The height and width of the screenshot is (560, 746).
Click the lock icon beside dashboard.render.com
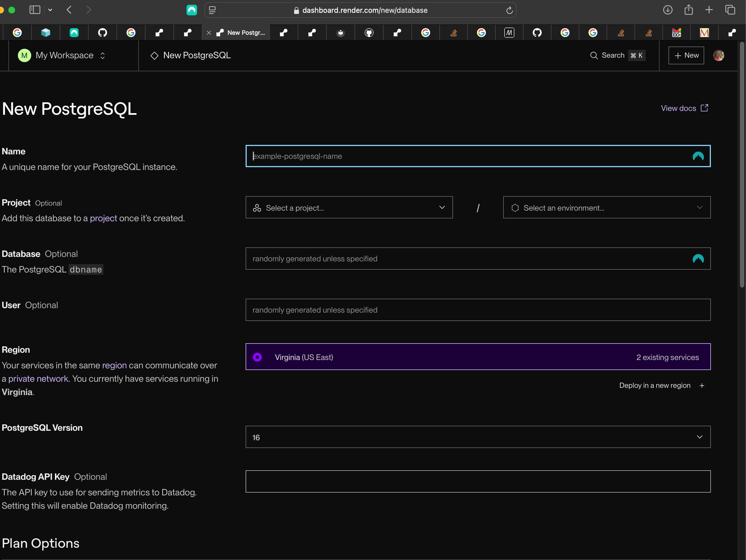(296, 11)
